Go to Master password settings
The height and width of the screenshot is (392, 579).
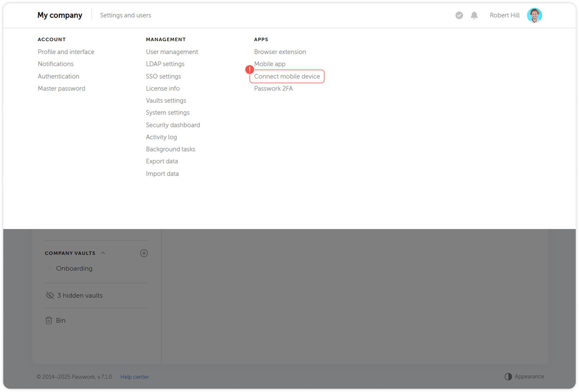click(x=61, y=88)
